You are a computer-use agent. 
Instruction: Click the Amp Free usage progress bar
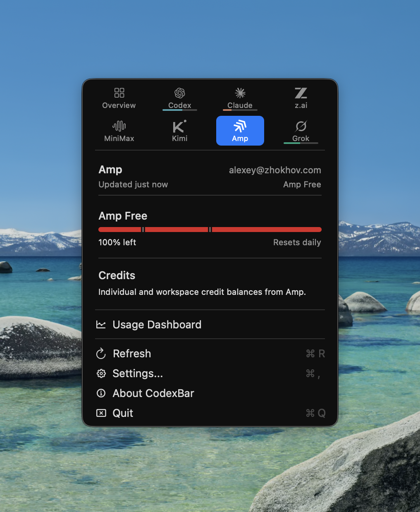click(x=210, y=230)
